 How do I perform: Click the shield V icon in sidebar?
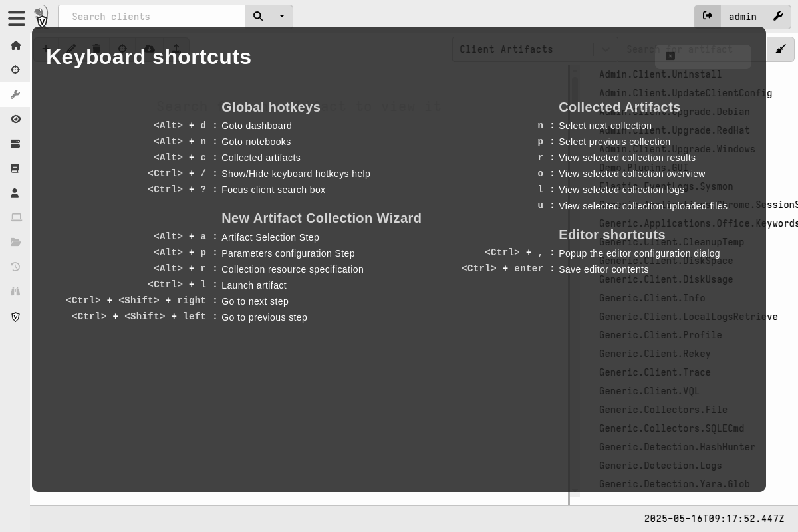pos(15,317)
